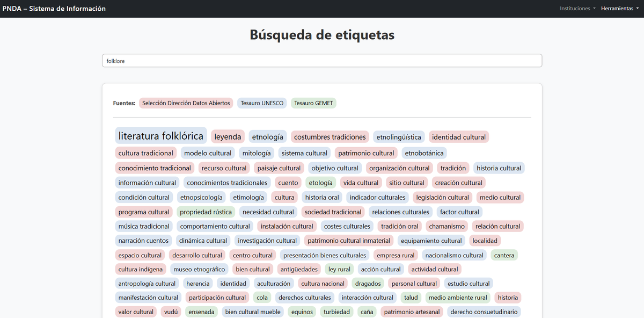Viewport: 644px width, 318px height.
Task: Toggle Tesauro UNESCO source filter
Action: tap(262, 103)
